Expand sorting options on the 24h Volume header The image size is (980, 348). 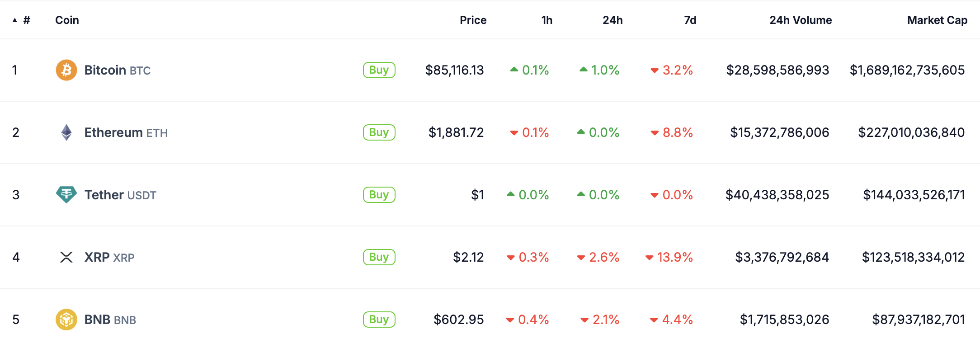pyautogui.click(x=800, y=20)
